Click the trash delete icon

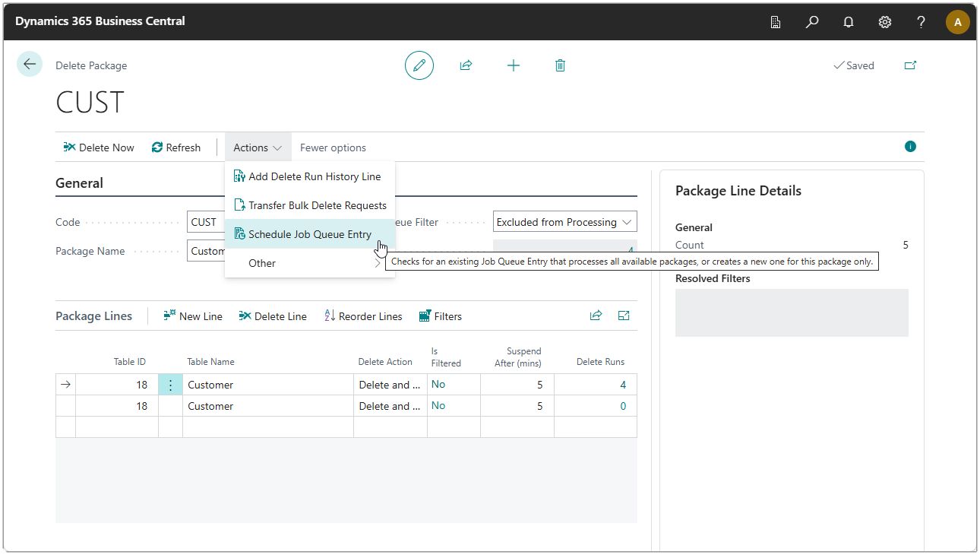pos(561,65)
